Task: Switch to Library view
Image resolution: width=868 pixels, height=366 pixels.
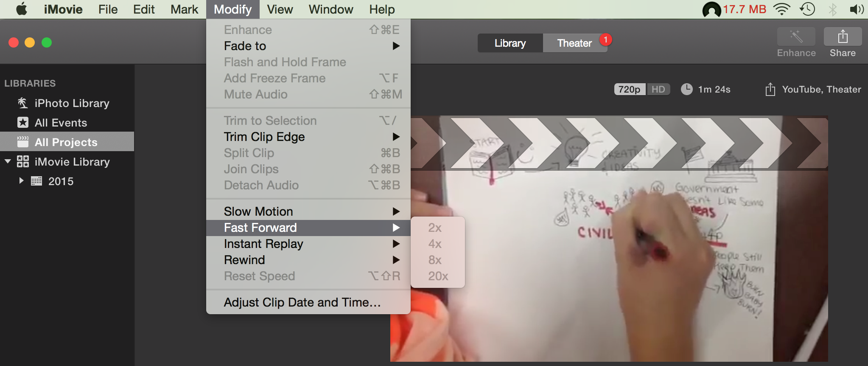Action: pyautogui.click(x=510, y=43)
